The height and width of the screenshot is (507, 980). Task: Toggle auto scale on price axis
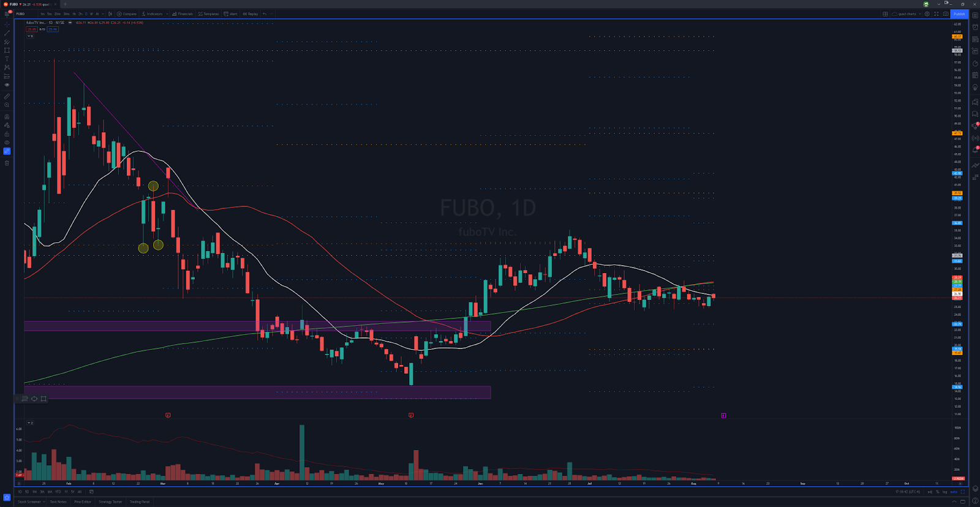point(954,492)
